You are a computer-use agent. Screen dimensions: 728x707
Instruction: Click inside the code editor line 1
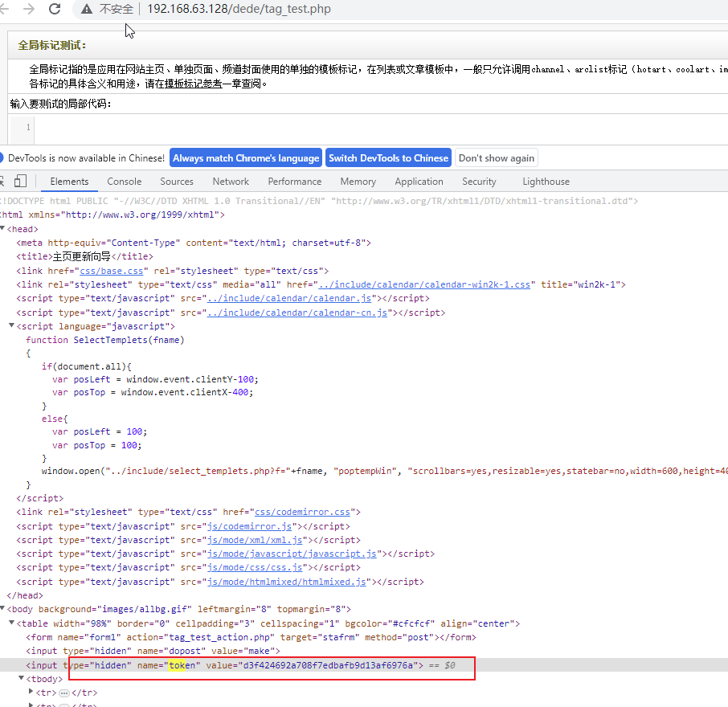(381, 127)
